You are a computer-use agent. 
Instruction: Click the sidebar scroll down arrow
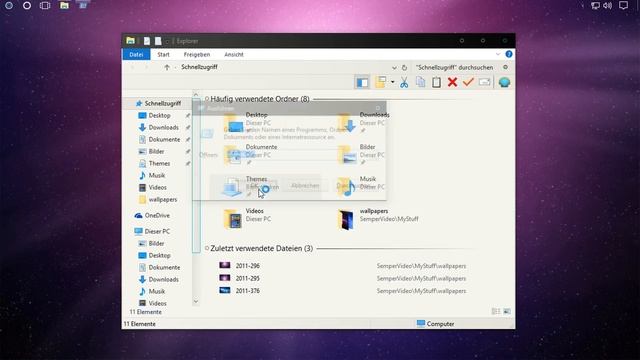point(196,302)
